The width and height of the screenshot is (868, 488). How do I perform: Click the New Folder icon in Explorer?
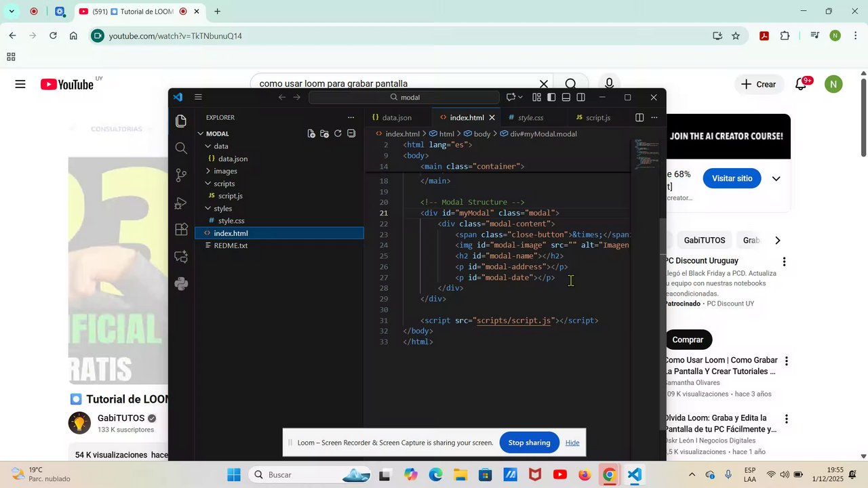point(324,134)
